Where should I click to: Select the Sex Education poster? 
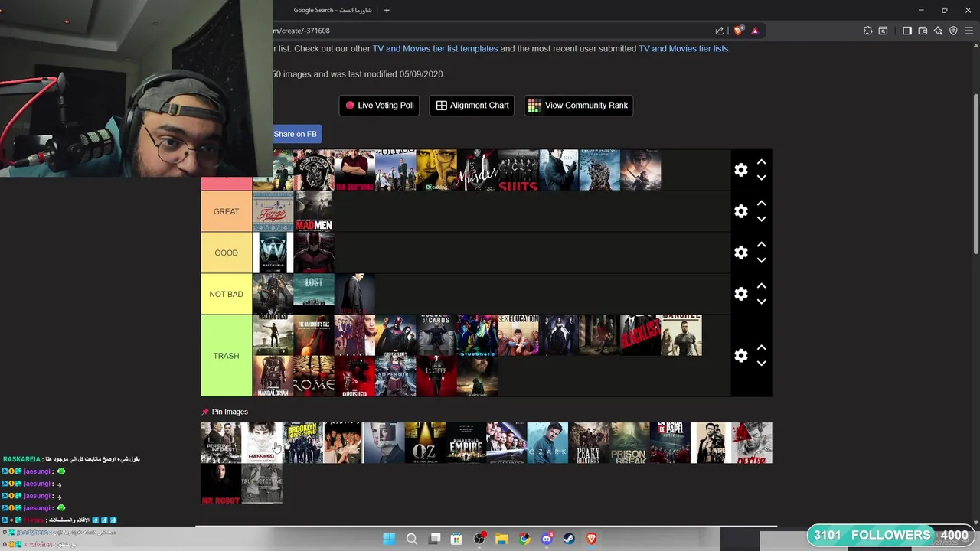coord(518,335)
